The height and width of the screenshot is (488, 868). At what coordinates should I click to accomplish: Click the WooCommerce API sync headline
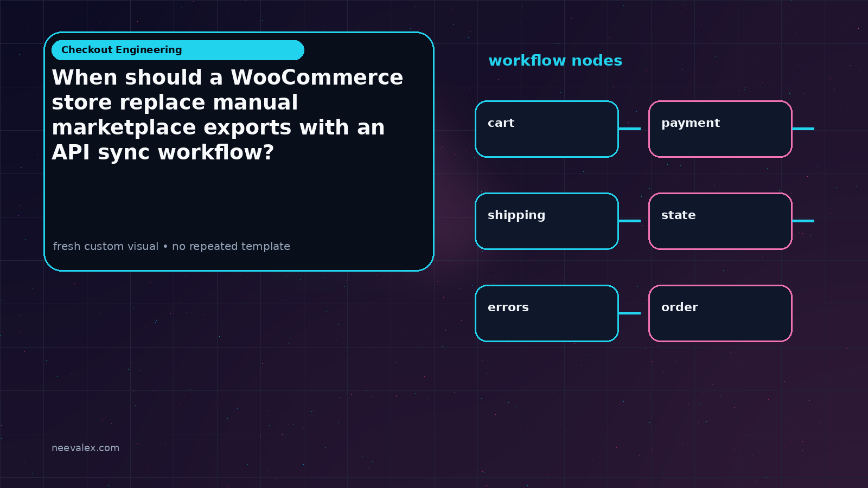point(227,115)
